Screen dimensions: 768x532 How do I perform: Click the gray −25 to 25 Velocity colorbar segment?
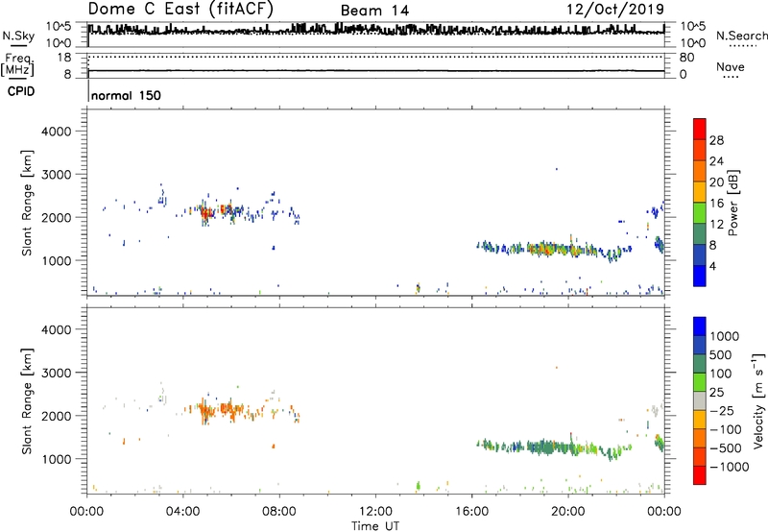pyautogui.click(x=700, y=400)
